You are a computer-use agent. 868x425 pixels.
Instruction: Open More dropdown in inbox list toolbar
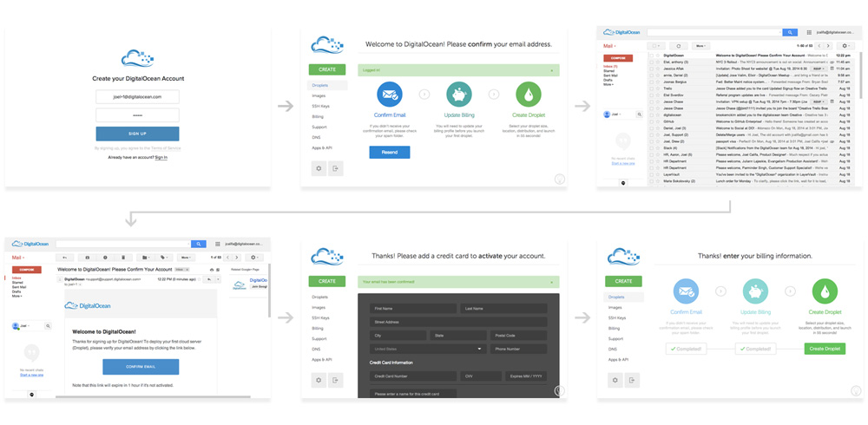click(x=700, y=46)
